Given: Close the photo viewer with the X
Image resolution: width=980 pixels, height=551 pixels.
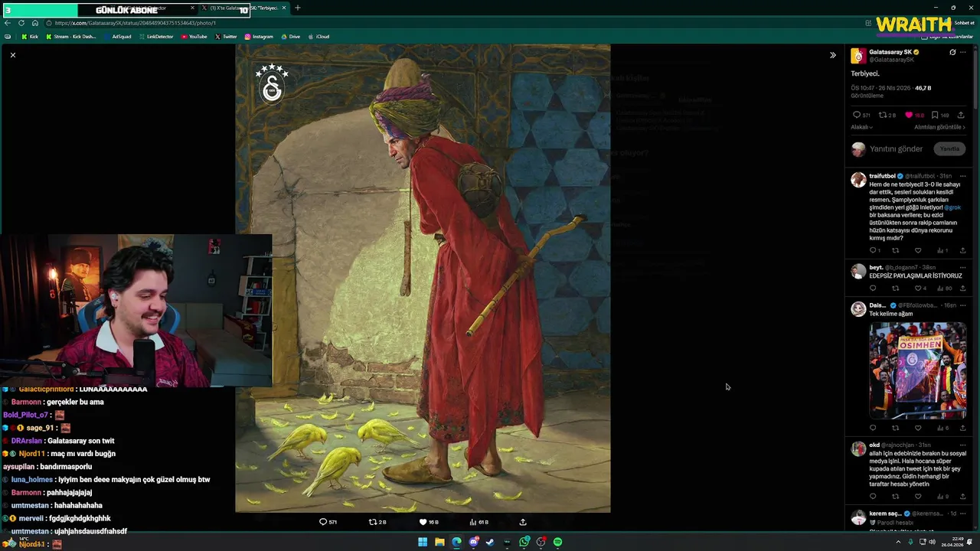Looking at the screenshot, I should pyautogui.click(x=12, y=55).
